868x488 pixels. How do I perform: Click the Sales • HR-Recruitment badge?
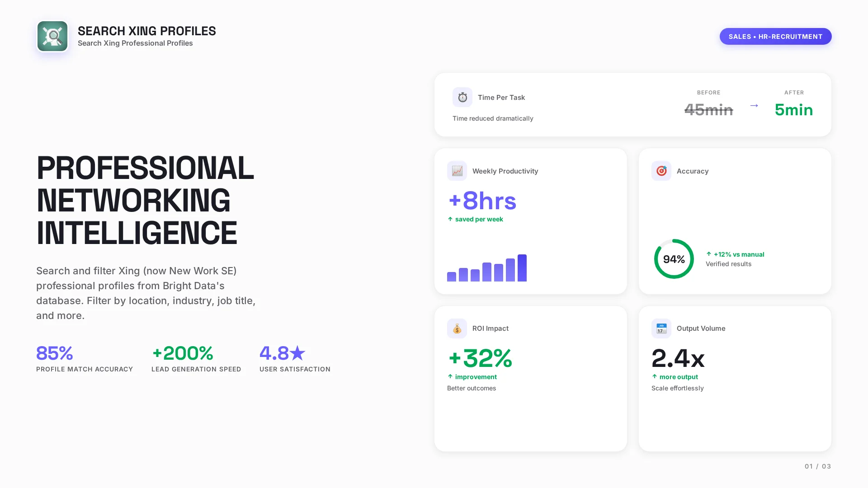775,37
